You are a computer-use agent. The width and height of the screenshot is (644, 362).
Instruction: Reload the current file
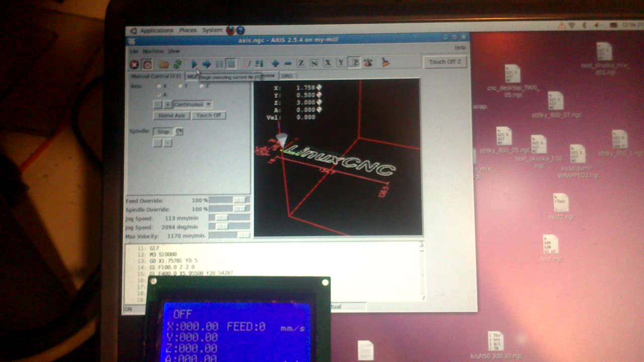[177, 64]
